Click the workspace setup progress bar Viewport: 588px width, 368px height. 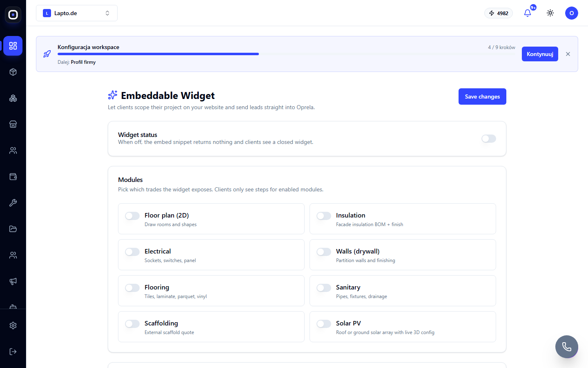click(286, 54)
